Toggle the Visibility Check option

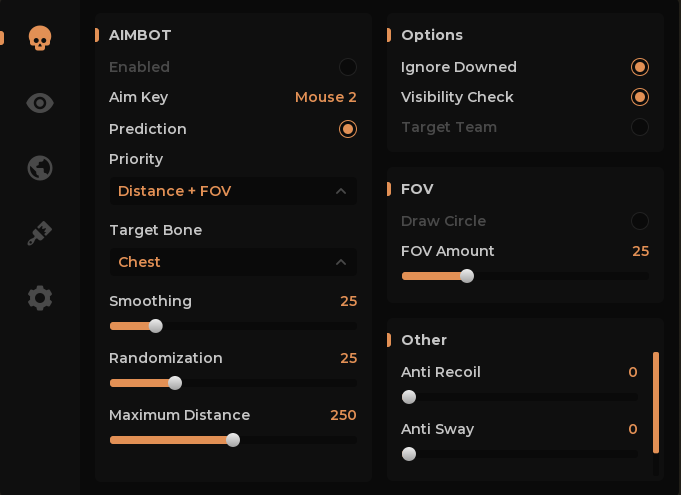coord(640,97)
